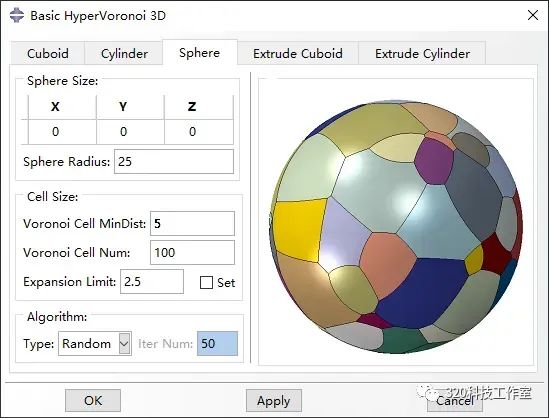This screenshot has width=549, height=418.
Task: Switch to the Cylinder tab
Action: [124, 54]
